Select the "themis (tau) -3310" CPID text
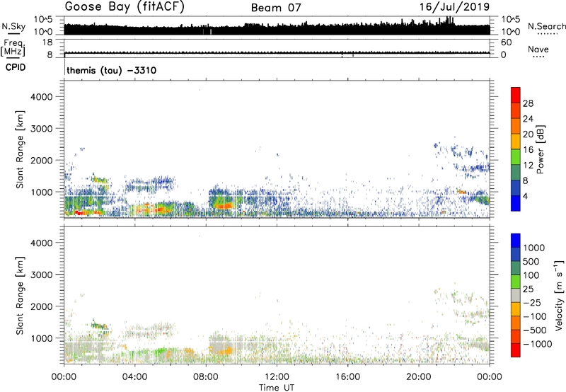The image size is (566, 392). coord(112,70)
